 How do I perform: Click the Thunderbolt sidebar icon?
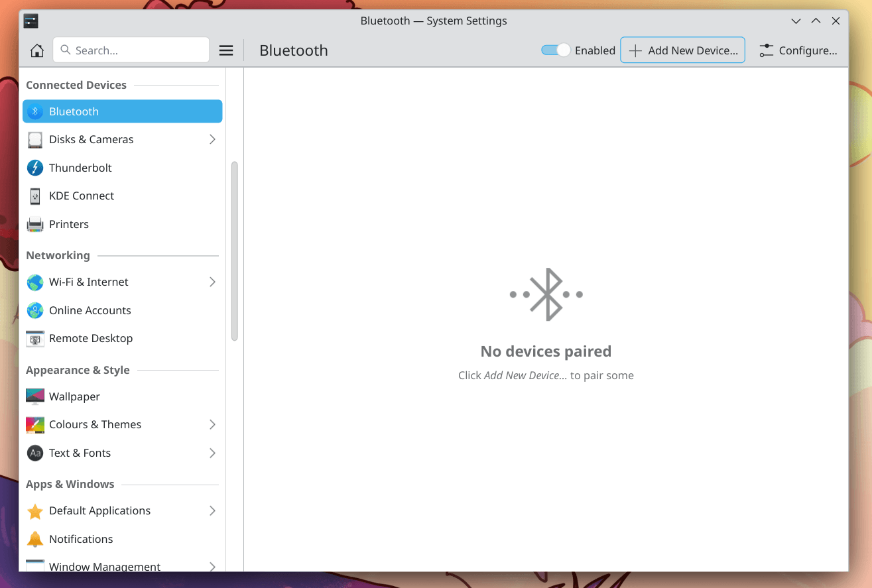tap(34, 168)
